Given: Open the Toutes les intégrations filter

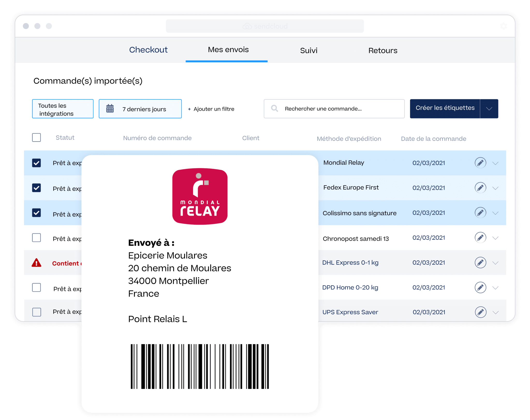Looking at the screenshot, I should pos(63,109).
